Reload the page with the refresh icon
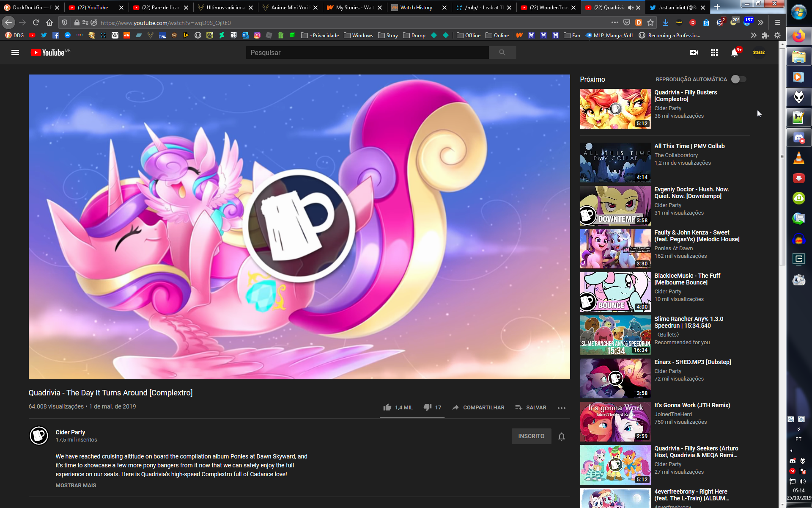The height and width of the screenshot is (508, 812). 36,22
